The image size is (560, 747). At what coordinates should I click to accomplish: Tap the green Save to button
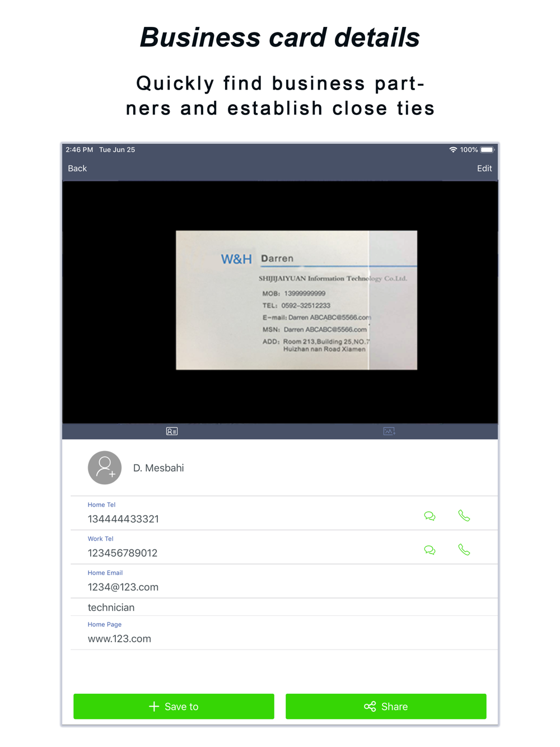point(174,706)
